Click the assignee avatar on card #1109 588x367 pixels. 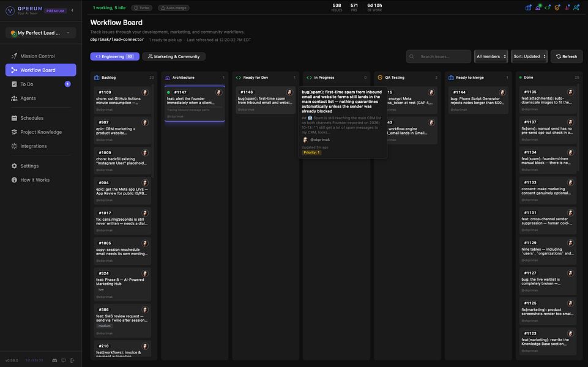(145, 92)
